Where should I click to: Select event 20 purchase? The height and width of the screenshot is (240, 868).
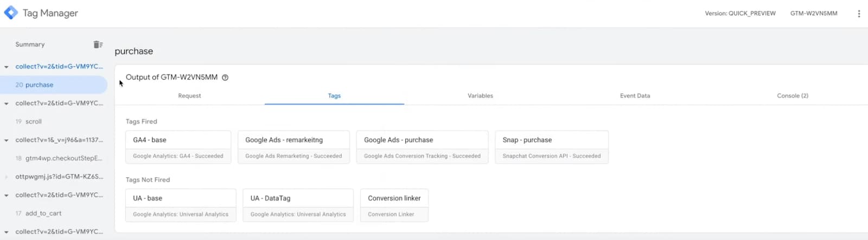(x=54, y=85)
